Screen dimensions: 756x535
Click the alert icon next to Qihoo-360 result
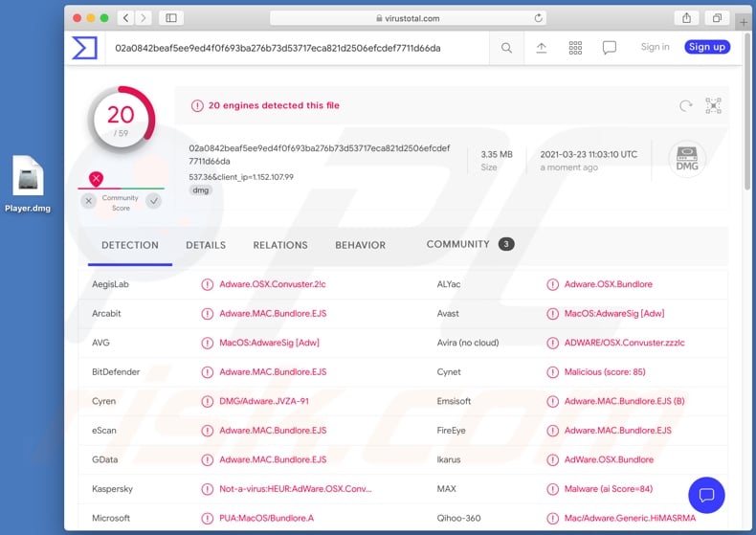click(x=552, y=518)
